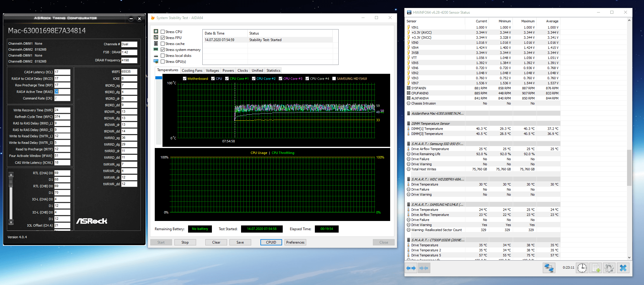Image resolution: width=644 pixels, height=285 pixels.
Task: Click the DIMM Temperature Sensor group header
Action: [x=430, y=124]
